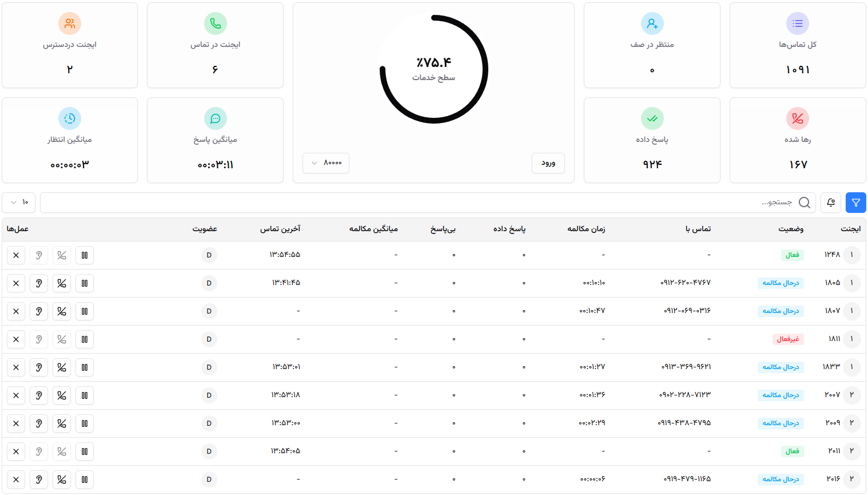Click the hang up icon for agent 2009
Viewport: 868px width, 495px height.
pyautogui.click(x=62, y=423)
